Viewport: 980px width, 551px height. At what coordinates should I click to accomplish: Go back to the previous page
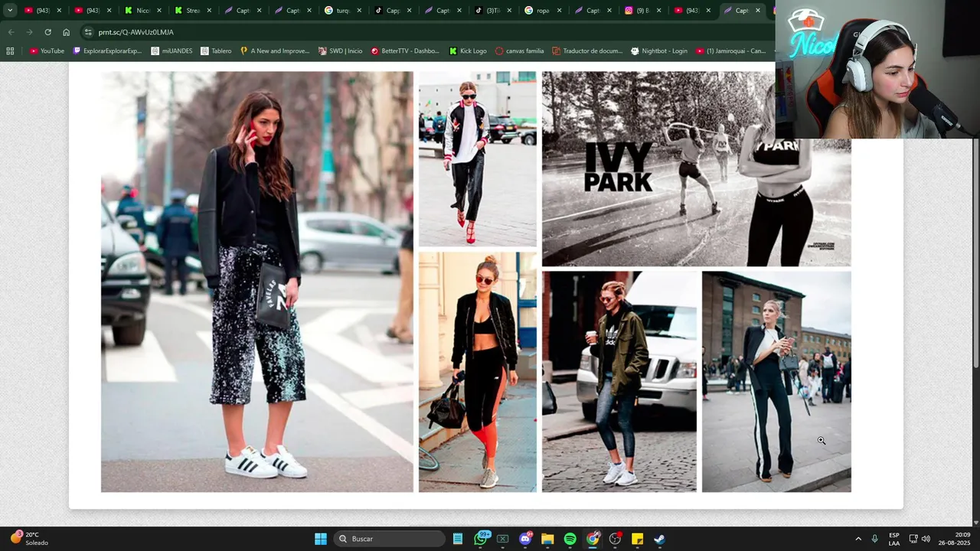pyautogui.click(x=11, y=32)
